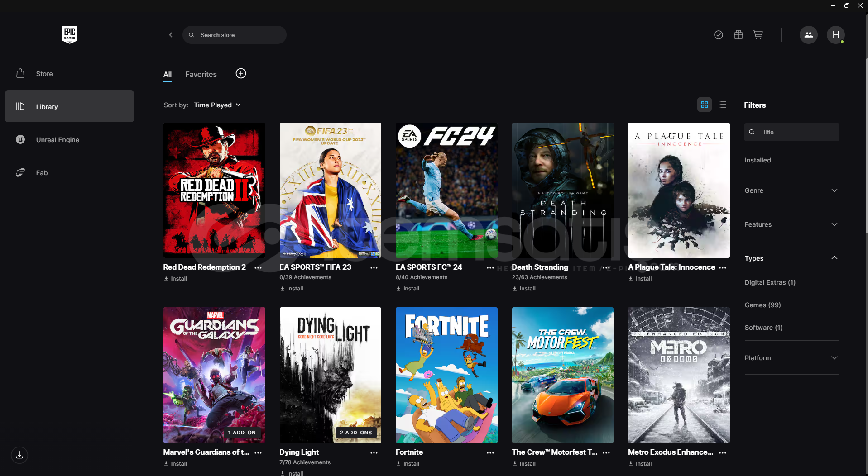This screenshot has height=476, width=868.
Task: Go back using the back arrow
Action: click(171, 35)
